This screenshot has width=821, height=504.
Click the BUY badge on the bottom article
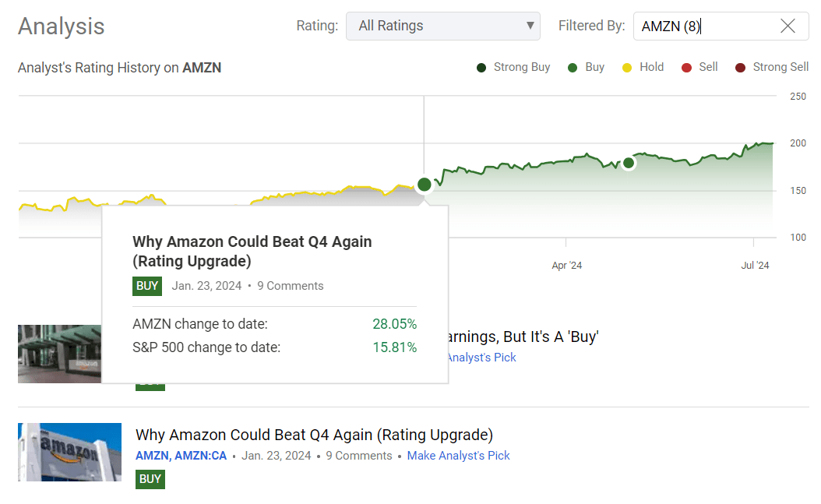point(150,479)
